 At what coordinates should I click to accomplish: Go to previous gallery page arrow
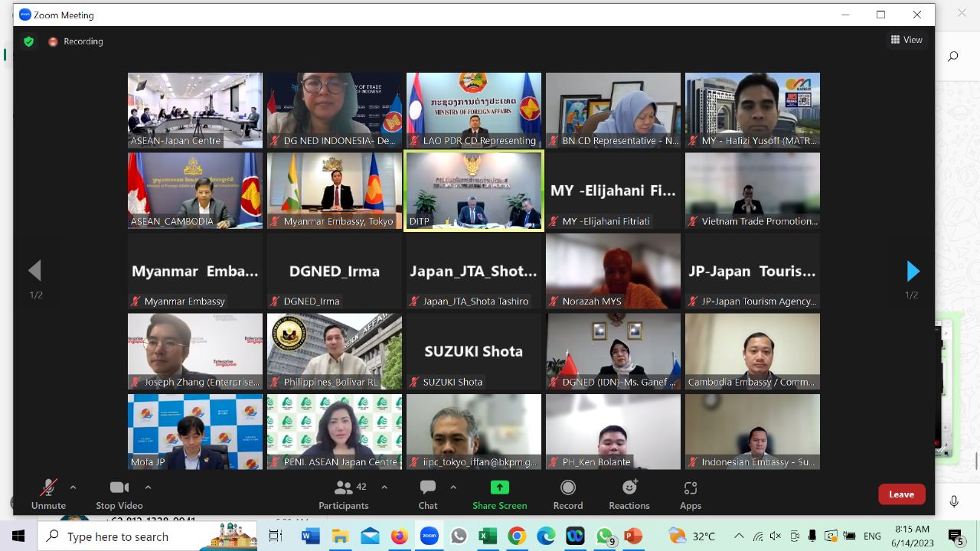[x=35, y=270]
